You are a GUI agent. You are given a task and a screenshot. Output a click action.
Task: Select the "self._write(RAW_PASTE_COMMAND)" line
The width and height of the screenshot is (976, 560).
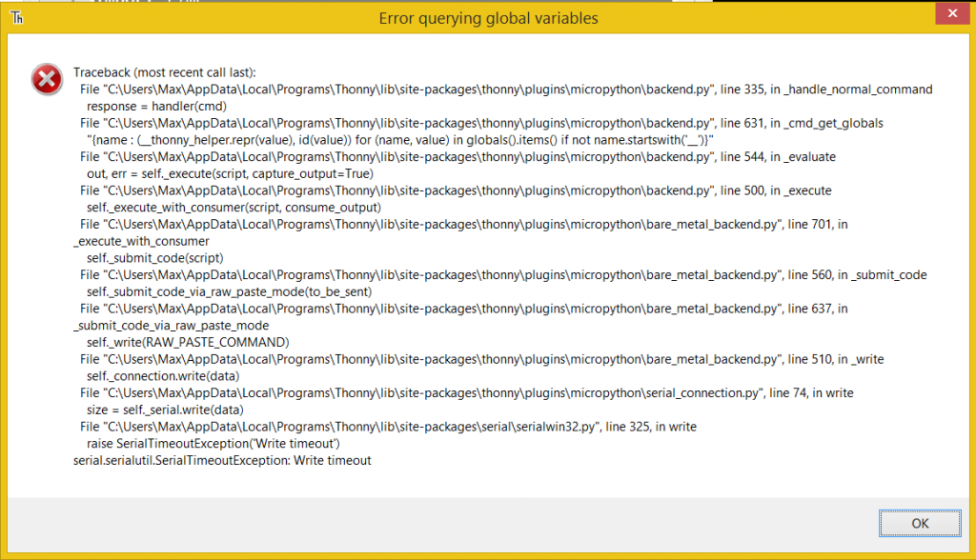pyautogui.click(x=188, y=342)
